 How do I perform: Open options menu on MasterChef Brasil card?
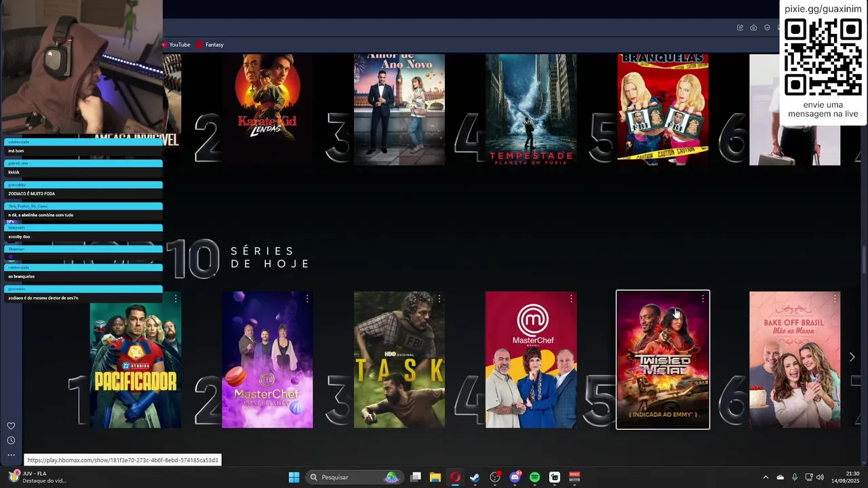click(x=571, y=299)
